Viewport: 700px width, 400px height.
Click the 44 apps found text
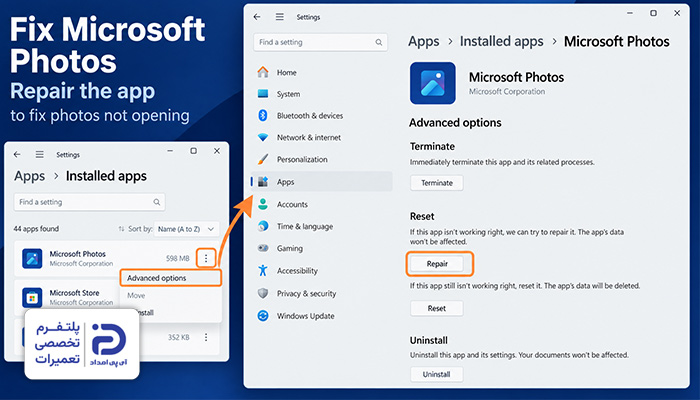click(36, 229)
